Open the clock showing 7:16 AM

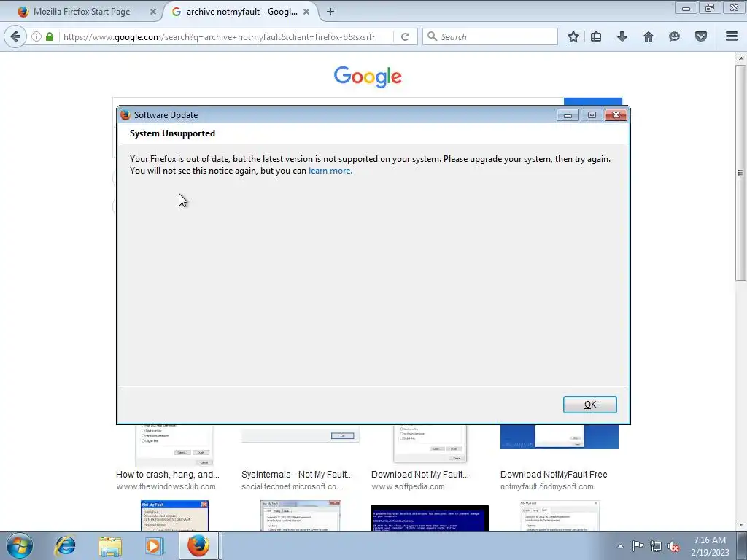coord(710,545)
